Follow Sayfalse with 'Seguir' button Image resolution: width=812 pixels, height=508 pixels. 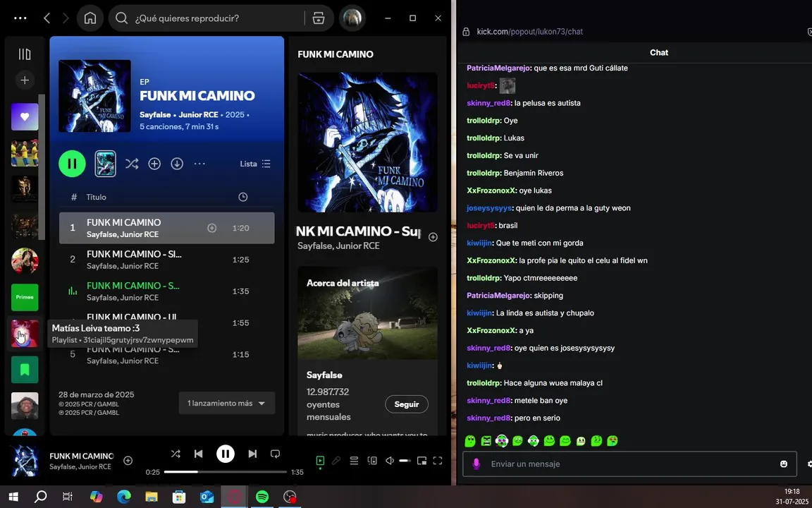(x=407, y=404)
